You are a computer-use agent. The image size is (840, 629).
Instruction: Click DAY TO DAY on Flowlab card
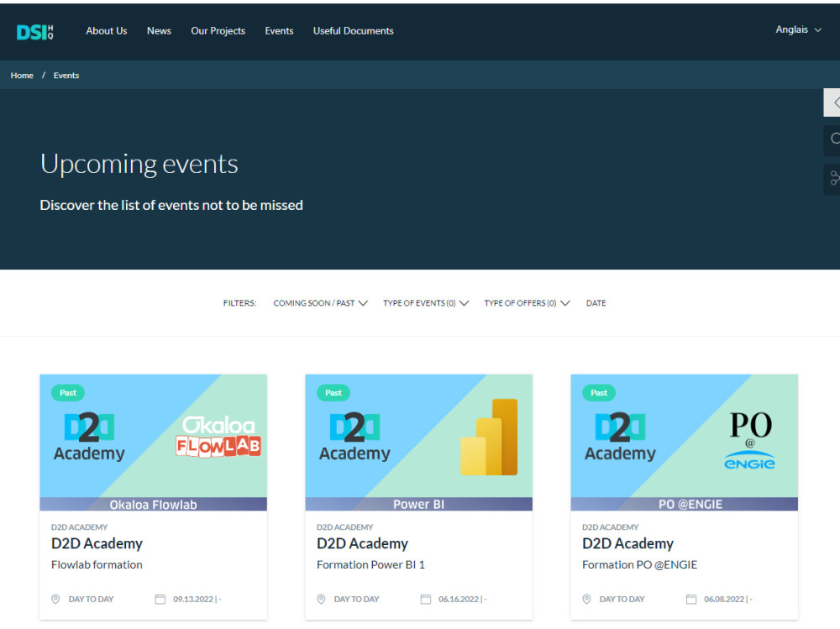[91, 599]
